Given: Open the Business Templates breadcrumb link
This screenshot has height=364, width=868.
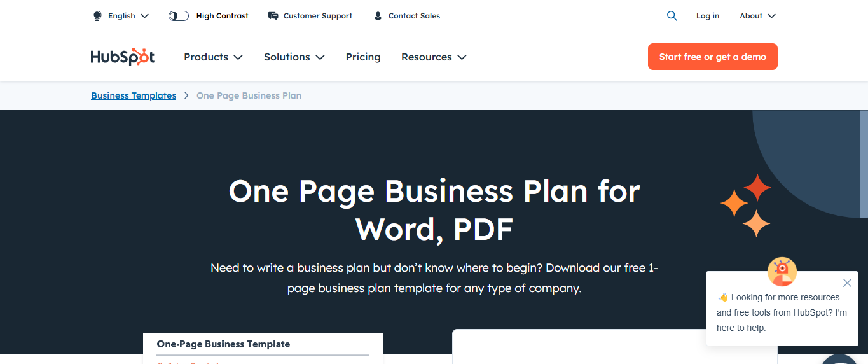Looking at the screenshot, I should click(x=134, y=95).
